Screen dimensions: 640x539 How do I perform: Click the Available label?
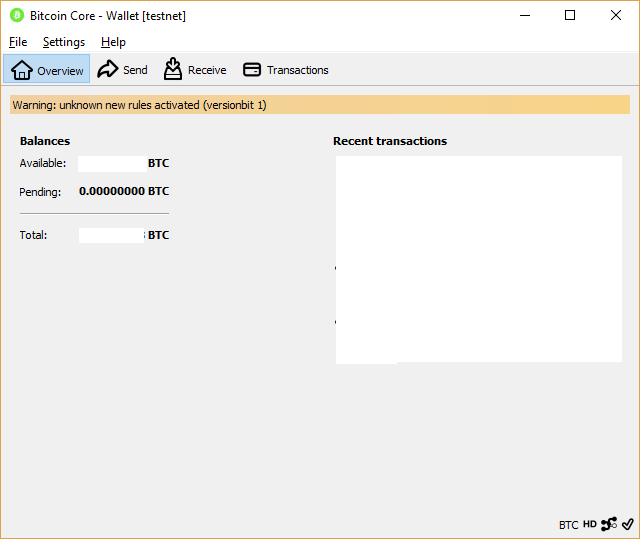(43, 163)
